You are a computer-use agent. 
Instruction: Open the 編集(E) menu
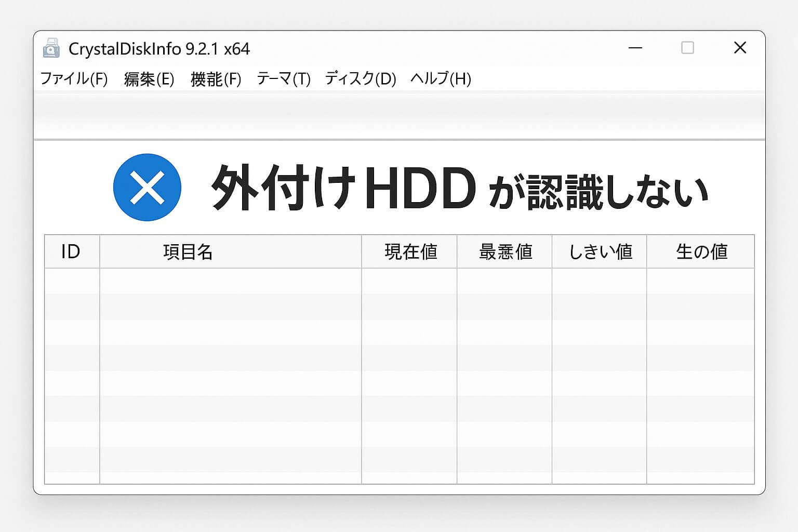tap(149, 79)
